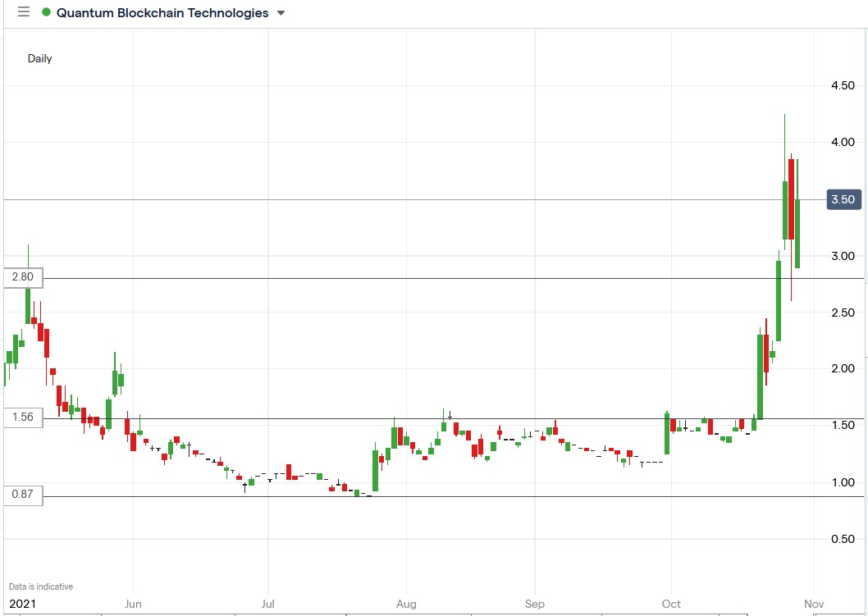Click the 4.50 value on the price scale
This screenshot has width=868, height=616.
pyautogui.click(x=844, y=85)
